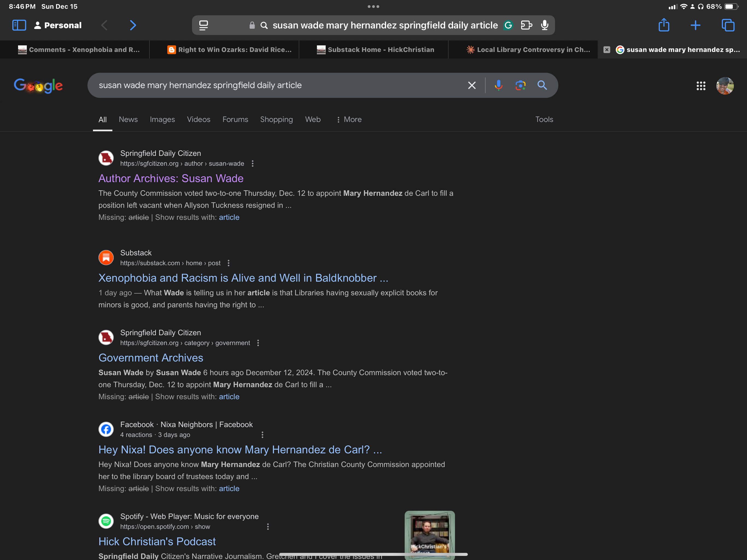Tap the address bar microphone icon
Screen dimensions: 747x560
[x=545, y=25]
